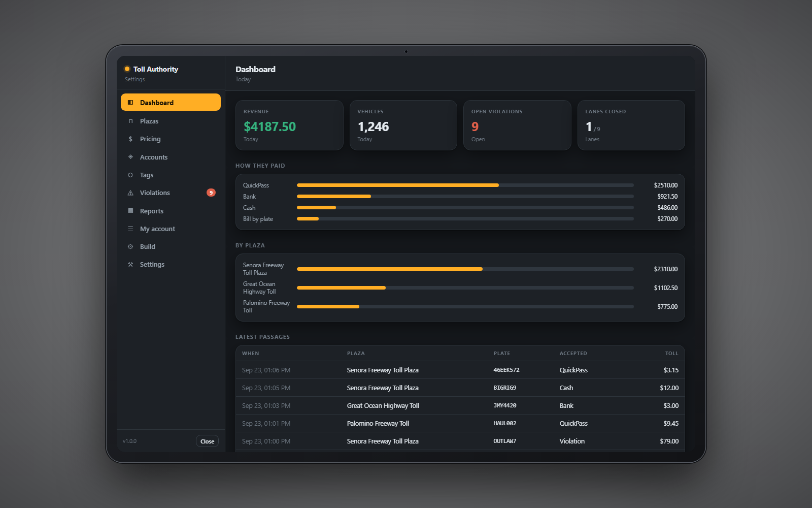Click the Close button in sidebar footer
This screenshot has width=812, height=508.
click(x=207, y=441)
